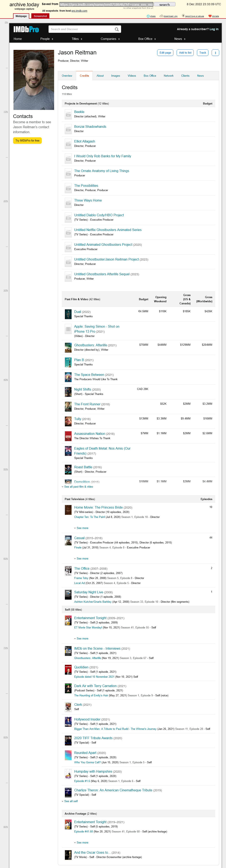Click Tully poster thumbnail

[68, 421]
